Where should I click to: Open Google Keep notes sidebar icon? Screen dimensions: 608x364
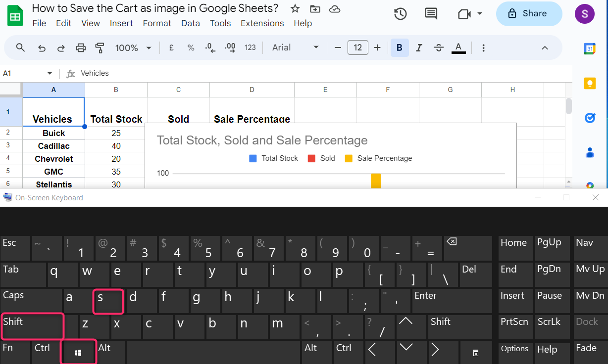590,83
